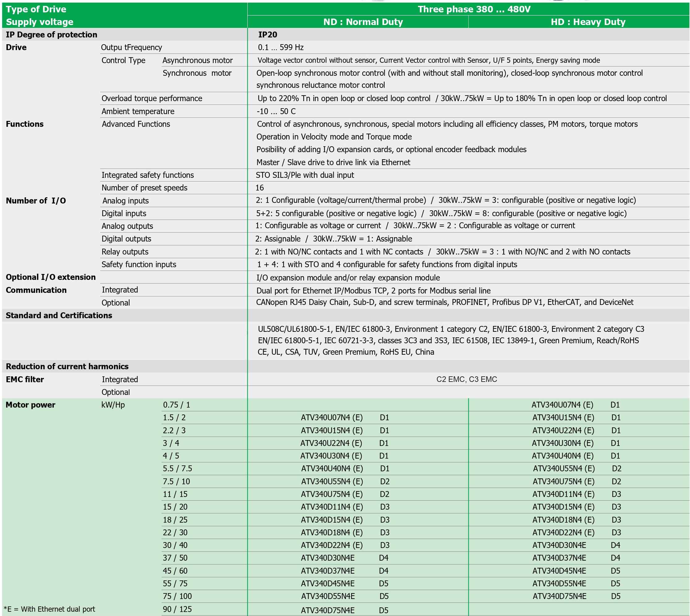Click the 'Dual port for Ethernet IP/Modbus TCP' line
This screenshot has width=690, height=616.
point(373,291)
